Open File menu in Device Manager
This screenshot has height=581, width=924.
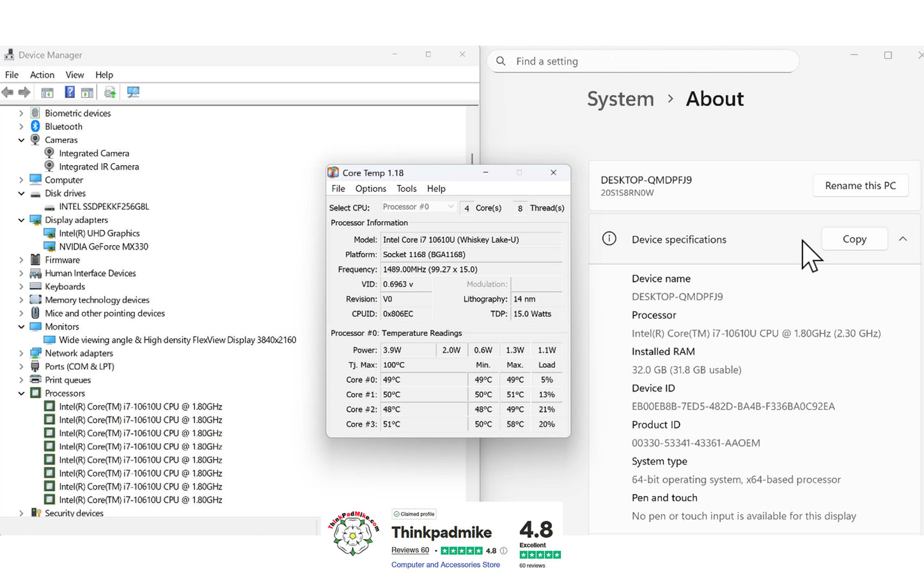click(x=12, y=75)
